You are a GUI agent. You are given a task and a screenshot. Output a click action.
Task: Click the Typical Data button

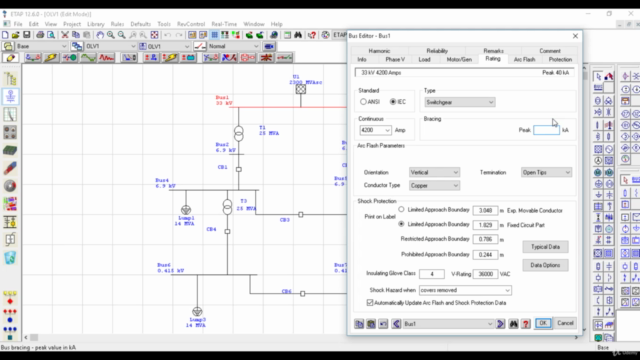tap(545, 247)
